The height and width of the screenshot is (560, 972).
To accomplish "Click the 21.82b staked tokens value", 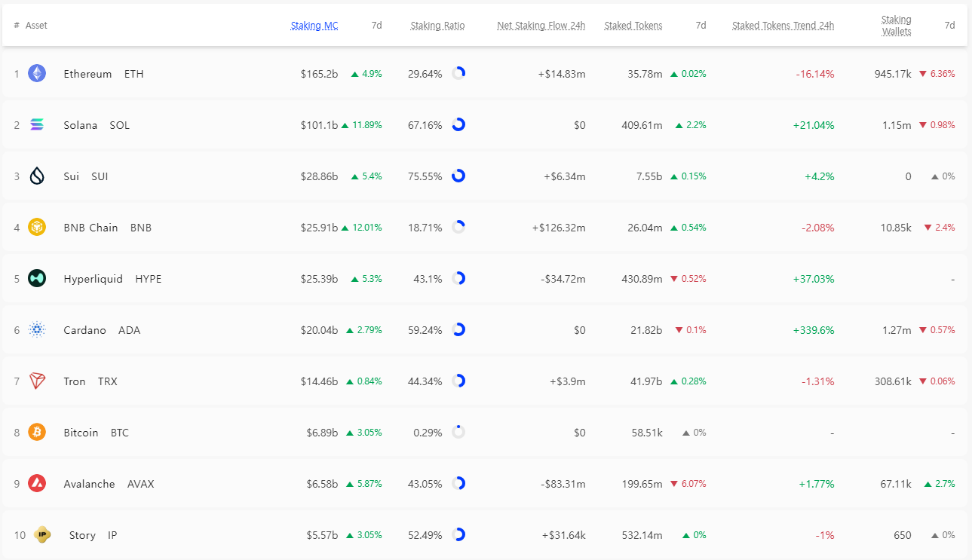I will coord(646,330).
